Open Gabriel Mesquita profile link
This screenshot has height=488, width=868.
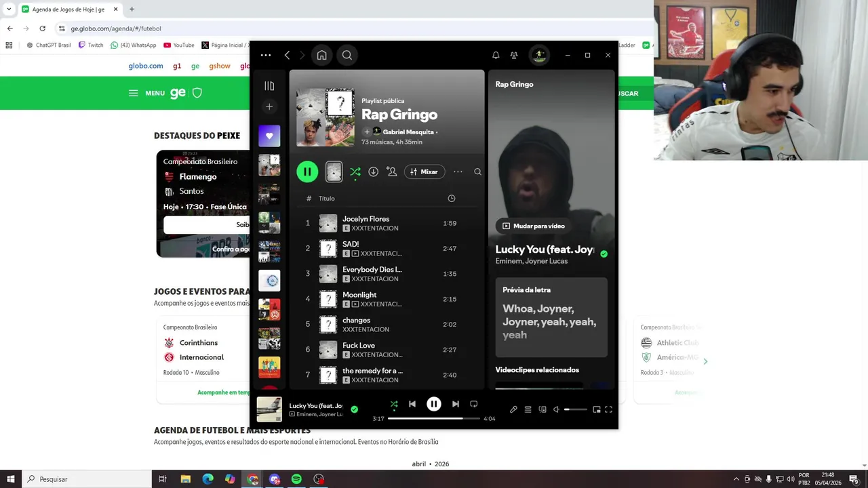point(408,132)
